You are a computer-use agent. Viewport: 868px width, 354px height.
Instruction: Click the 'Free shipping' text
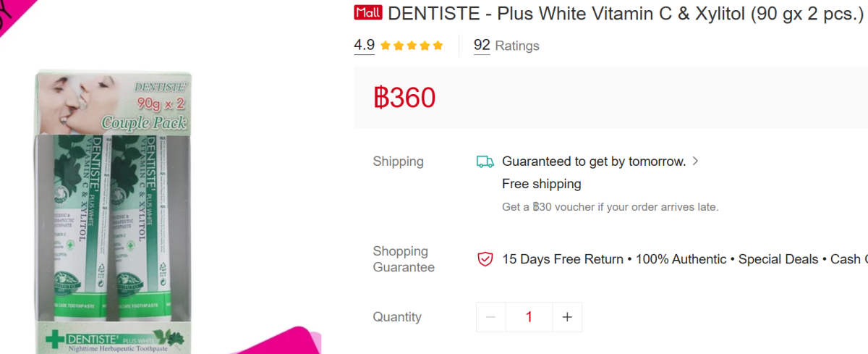[x=541, y=184]
